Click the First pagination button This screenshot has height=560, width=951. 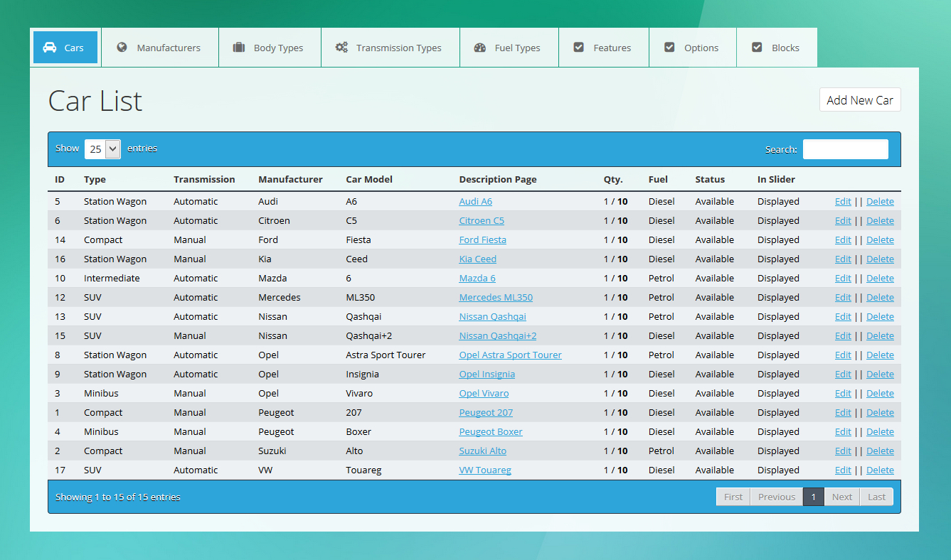tap(733, 497)
